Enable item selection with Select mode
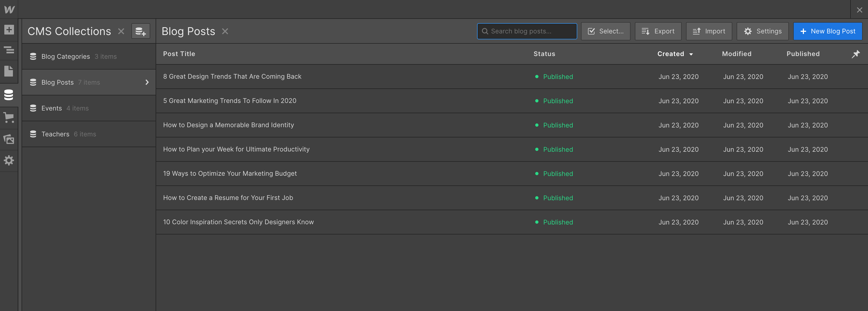 pos(605,31)
